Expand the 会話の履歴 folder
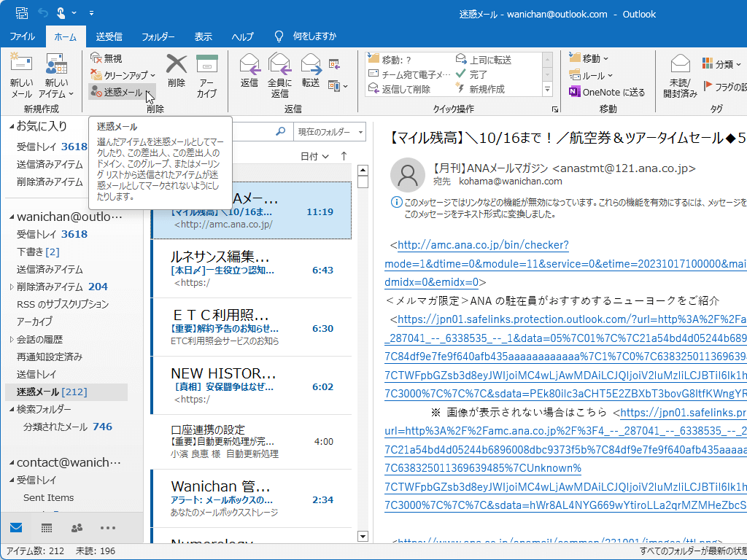 pos(12,340)
